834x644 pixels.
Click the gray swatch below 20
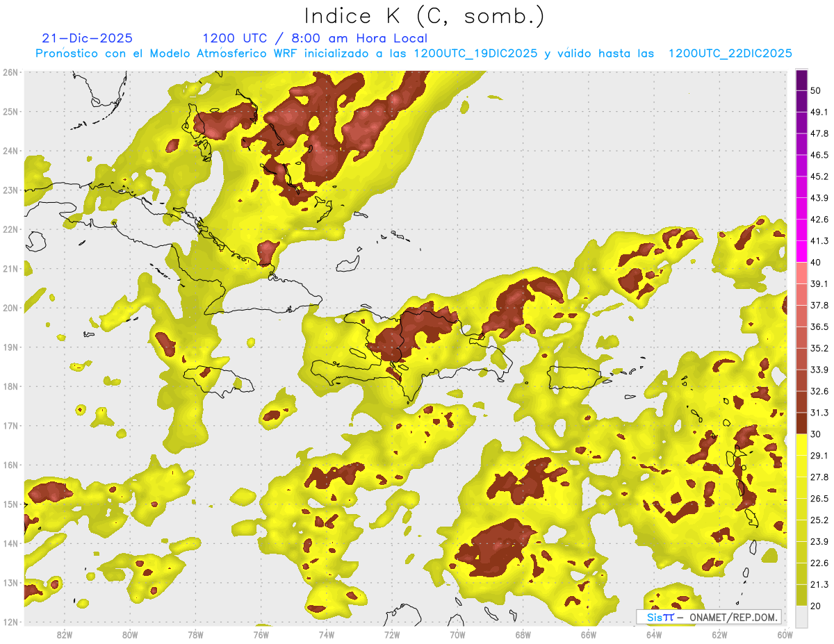(802, 616)
